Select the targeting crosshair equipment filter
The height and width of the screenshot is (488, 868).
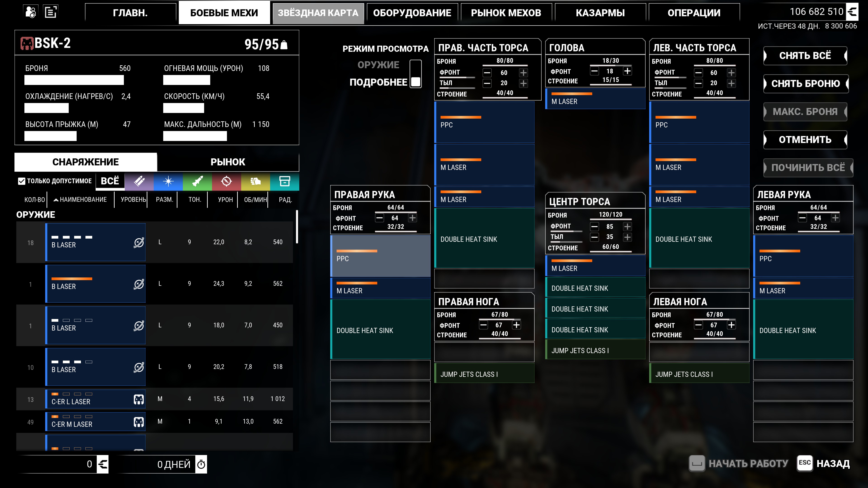click(x=226, y=181)
